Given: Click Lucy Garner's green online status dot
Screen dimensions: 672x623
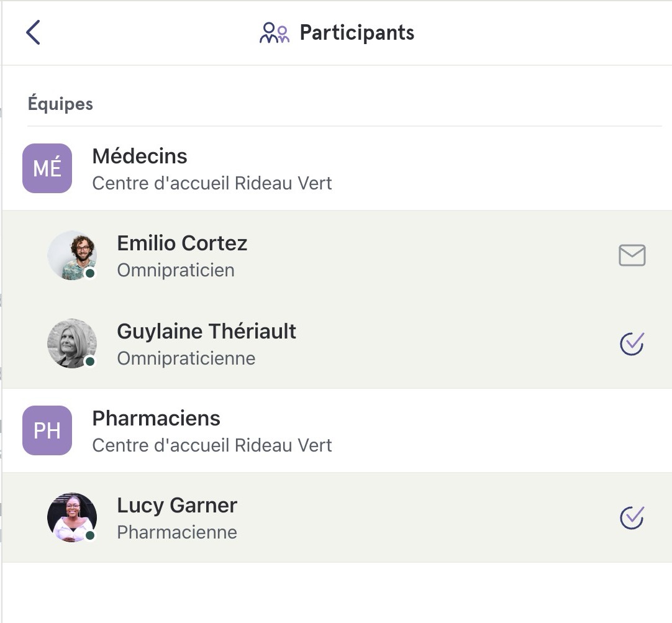Looking at the screenshot, I should [90, 535].
